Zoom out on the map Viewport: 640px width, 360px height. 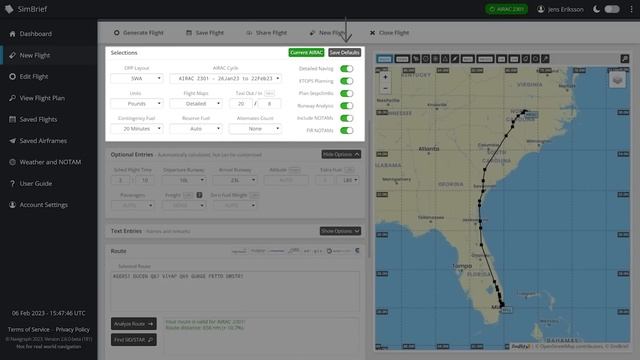[385, 88]
